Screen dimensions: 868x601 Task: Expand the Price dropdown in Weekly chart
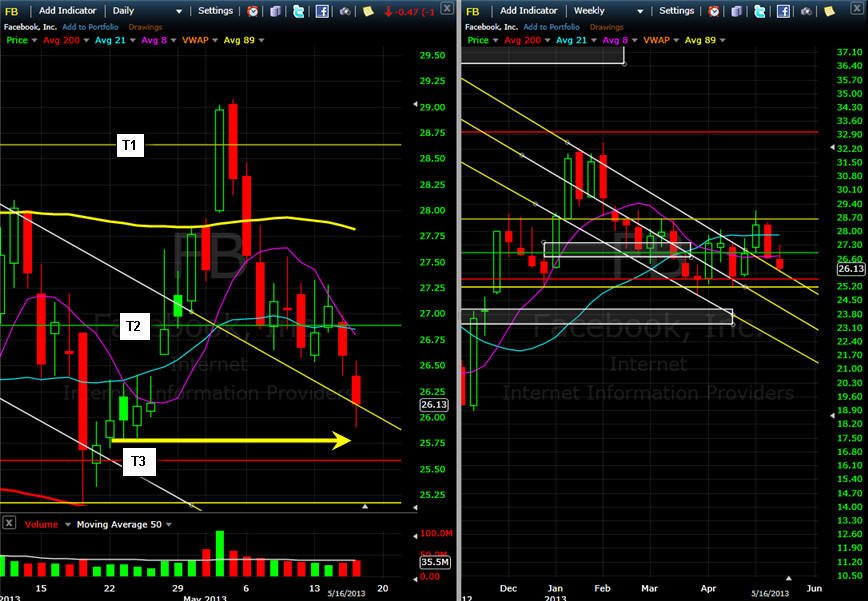pyautogui.click(x=495, y=40)
